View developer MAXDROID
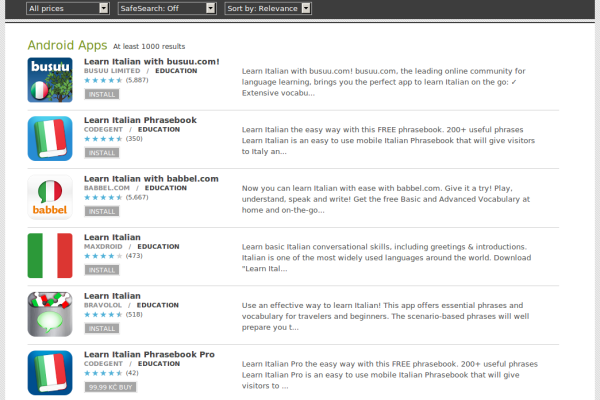Image resolution: width=600 pixels, height=400 pixels. tap(103, 247)
